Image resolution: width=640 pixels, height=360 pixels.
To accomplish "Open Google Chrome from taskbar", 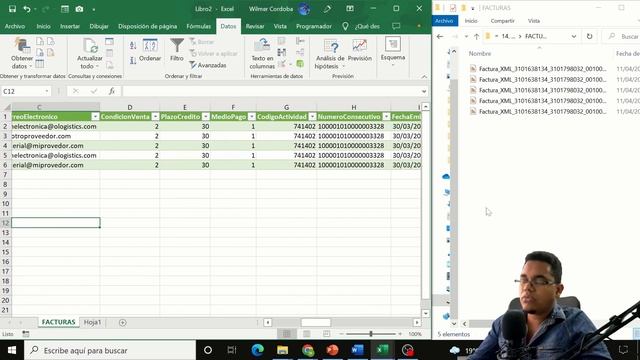I will click(308, 350).
